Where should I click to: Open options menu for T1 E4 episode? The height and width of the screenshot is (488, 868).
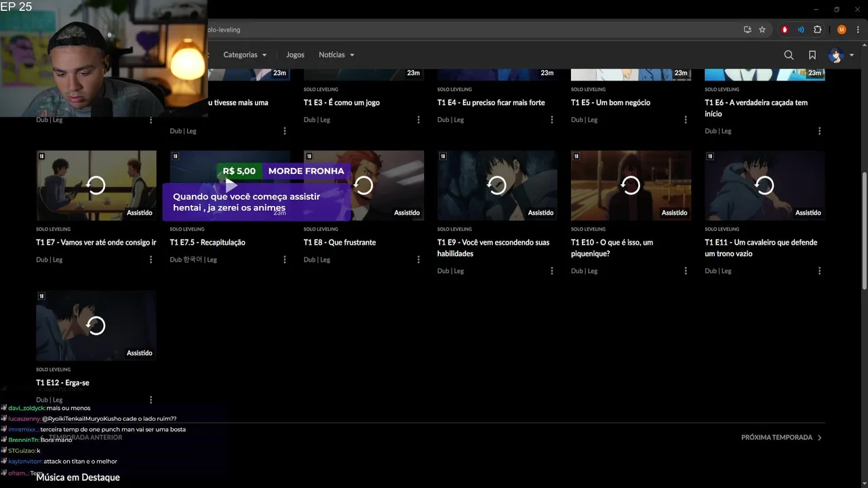[x=552, y=120]
